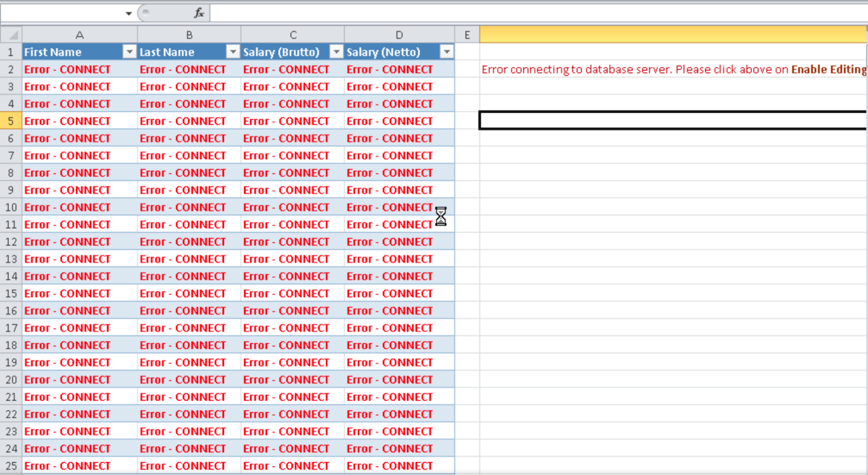Select row 25 header
868x475 pixels.
coord(11,466)
